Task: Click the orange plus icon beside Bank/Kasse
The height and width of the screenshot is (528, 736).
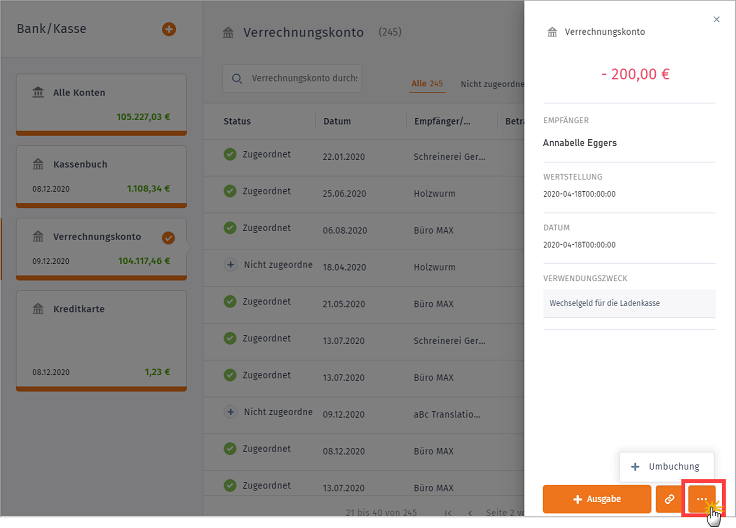Action: (x=169, y=29)
